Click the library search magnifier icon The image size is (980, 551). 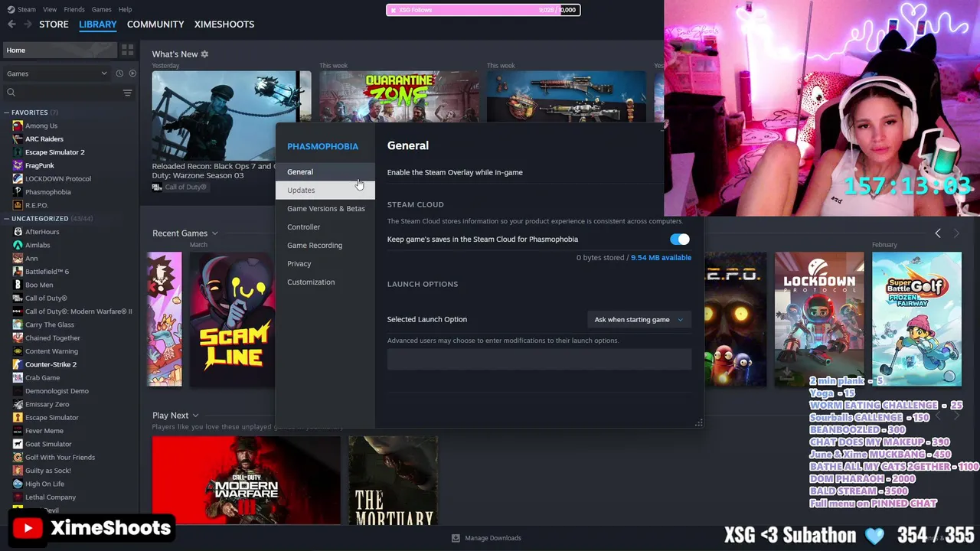click(x=11, y=93)
